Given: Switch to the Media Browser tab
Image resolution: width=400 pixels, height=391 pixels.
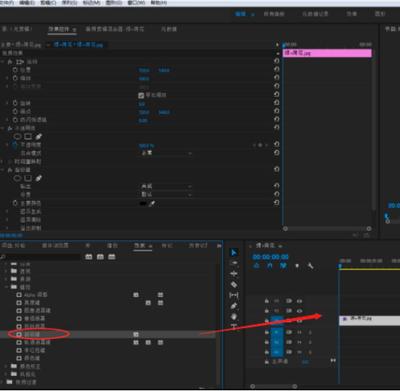Looking at the screenshot, I should click(x=55, y=246).
